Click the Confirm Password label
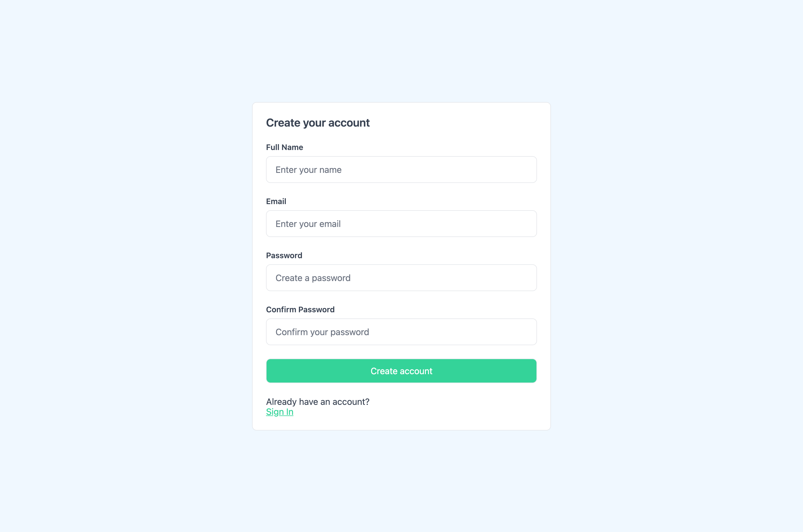The height and width of the screenshot is (532, 803). coord(300,309)
